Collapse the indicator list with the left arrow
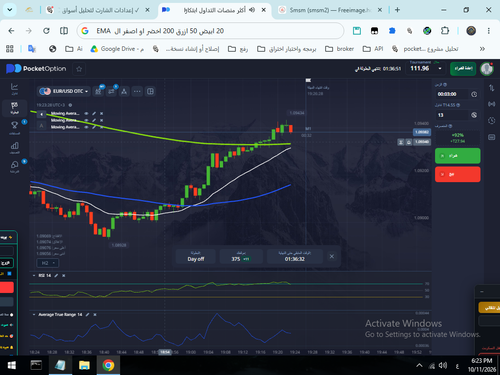Screen dimensions: 500x375 41,114
